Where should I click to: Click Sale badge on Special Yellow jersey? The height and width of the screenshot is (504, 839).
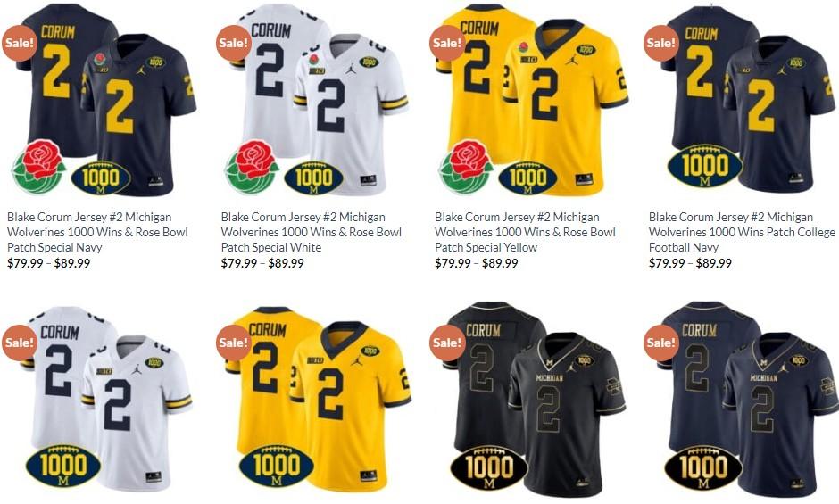click(x=447, y=42)
